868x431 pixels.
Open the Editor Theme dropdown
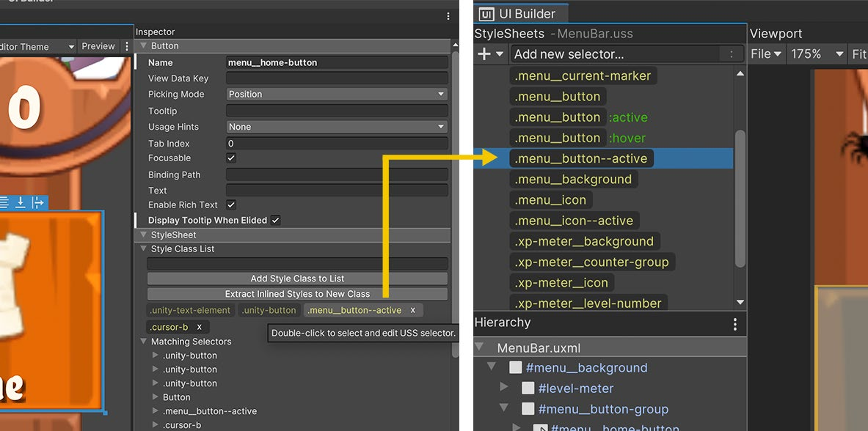click(x=37, y=46)
